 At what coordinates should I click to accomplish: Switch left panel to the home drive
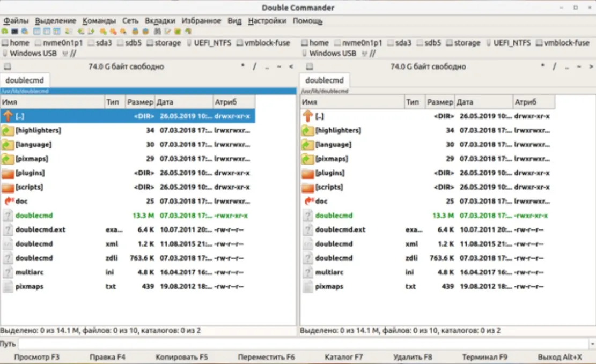pyautogui.click(x=16, y=42)
